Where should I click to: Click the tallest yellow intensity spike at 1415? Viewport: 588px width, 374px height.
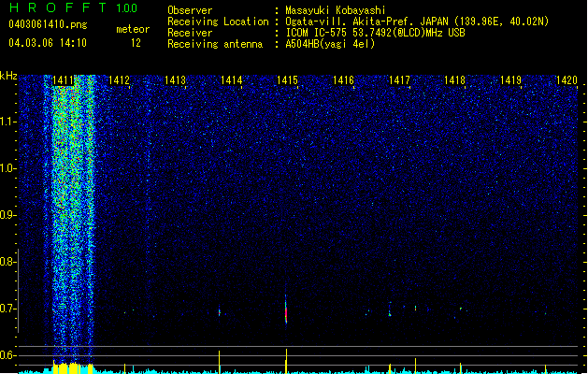coord(286,361)
